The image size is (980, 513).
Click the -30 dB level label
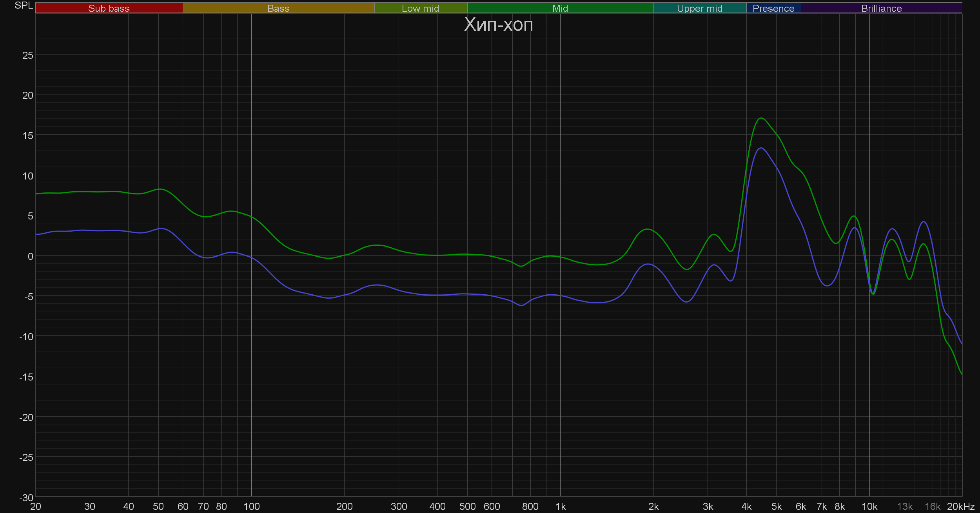pyautogui.click(x=26, y=498)
